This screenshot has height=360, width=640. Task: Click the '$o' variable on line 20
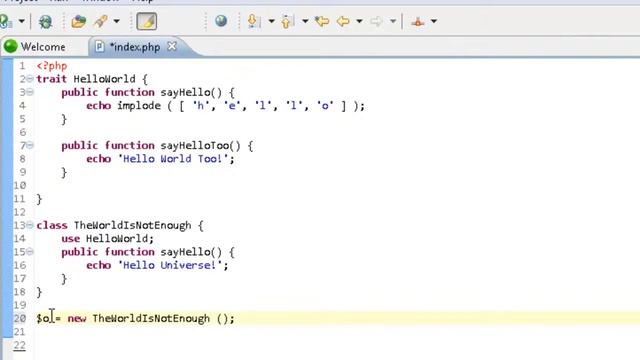(42, 318)
